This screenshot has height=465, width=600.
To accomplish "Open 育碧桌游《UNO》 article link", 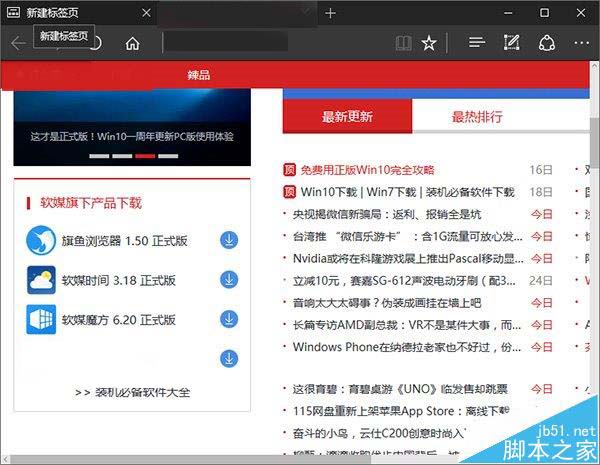I will pos(400,389).
